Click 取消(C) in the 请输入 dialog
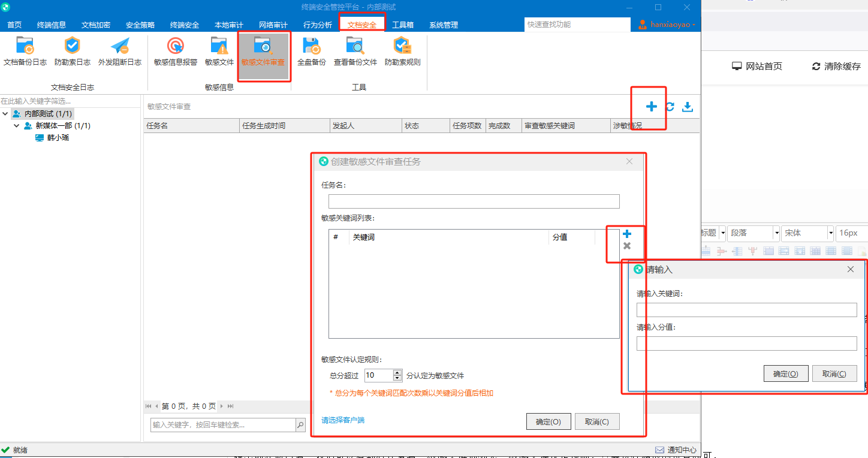868x458 pixels. (834, 373)
